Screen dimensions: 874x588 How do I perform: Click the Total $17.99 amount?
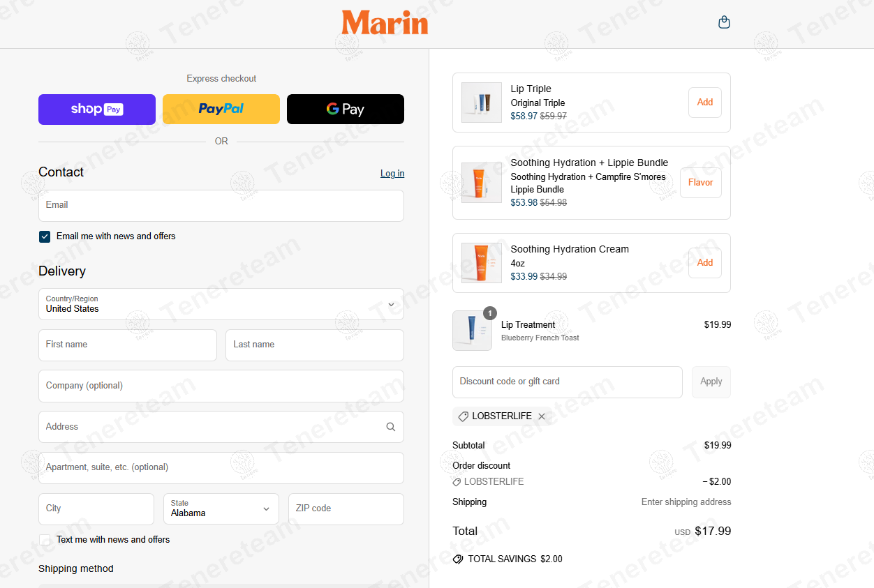coord(713,532)
